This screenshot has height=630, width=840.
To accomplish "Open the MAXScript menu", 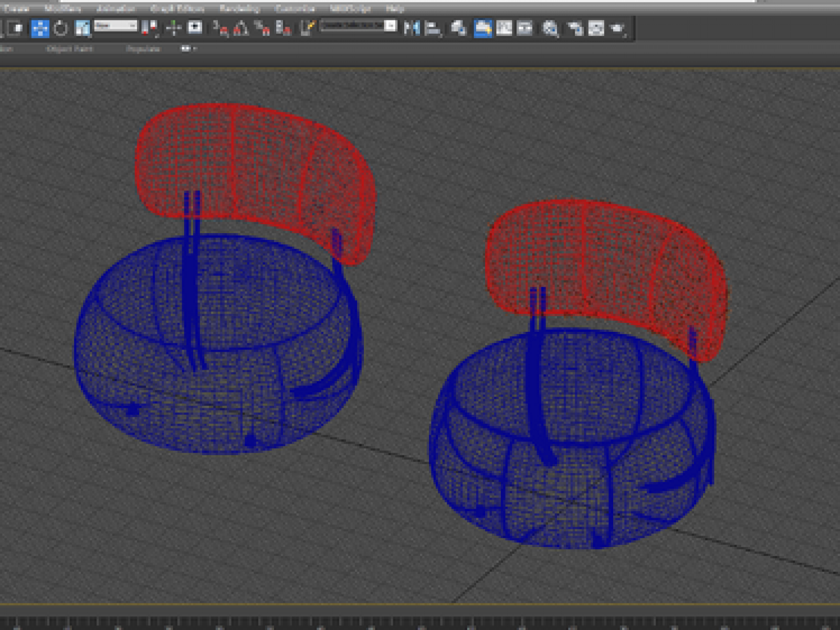I will (x=350, y=8).
